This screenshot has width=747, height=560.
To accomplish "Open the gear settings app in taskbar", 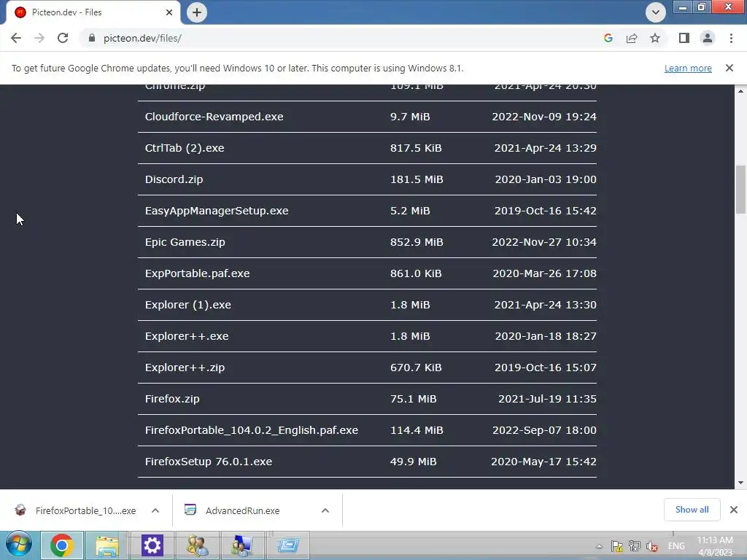I will [152, 545].
